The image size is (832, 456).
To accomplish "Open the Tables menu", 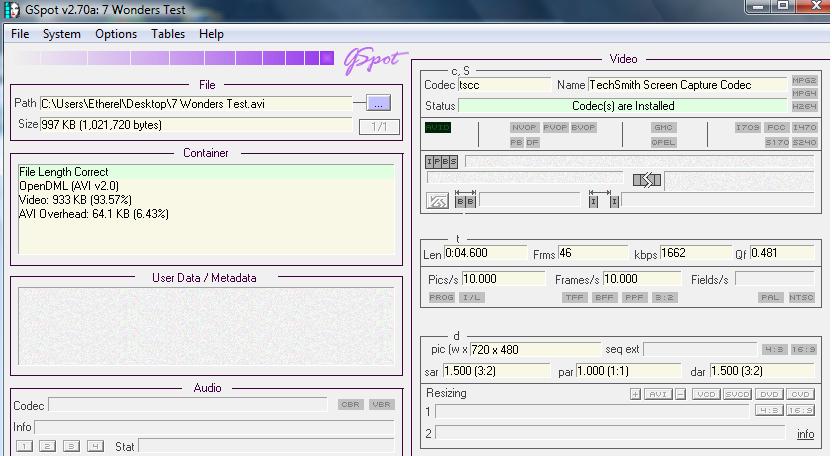I will [168, 34].
